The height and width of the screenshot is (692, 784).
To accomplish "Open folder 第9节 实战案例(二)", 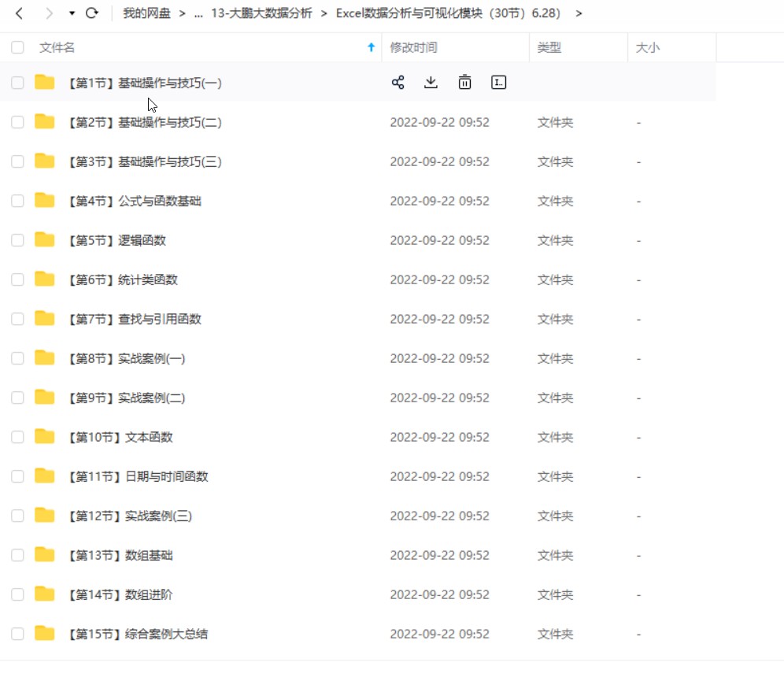I will click(127, 398).
